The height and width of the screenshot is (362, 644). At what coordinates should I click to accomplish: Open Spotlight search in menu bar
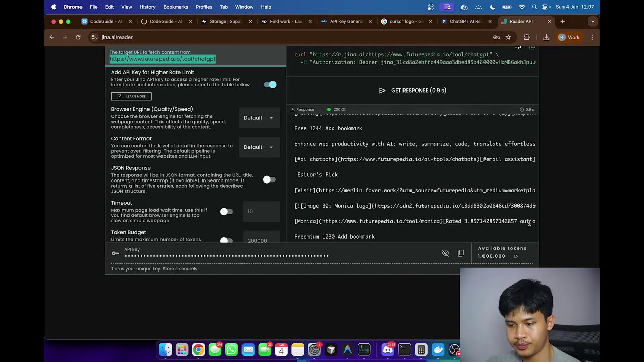click(534, 7)
